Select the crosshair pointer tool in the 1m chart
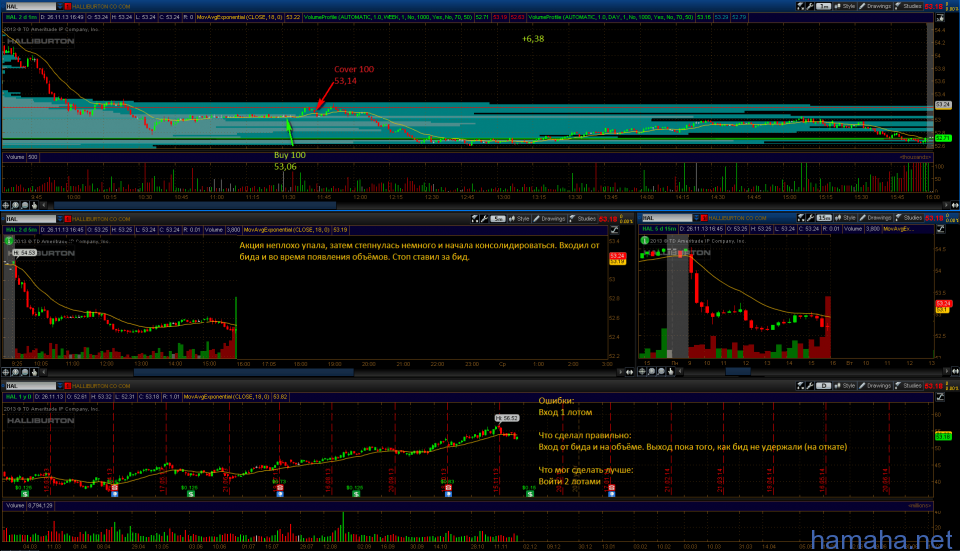 (x=6, y=205)
